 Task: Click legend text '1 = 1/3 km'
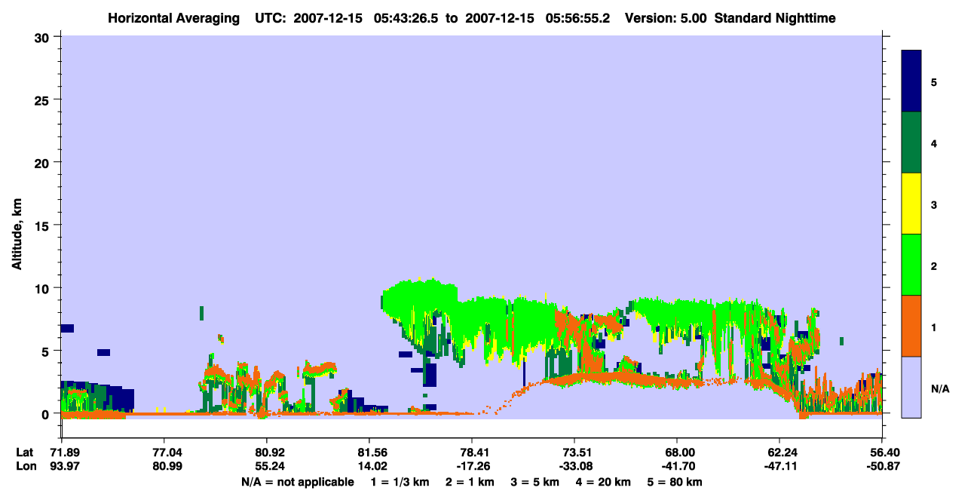(401, 482)
